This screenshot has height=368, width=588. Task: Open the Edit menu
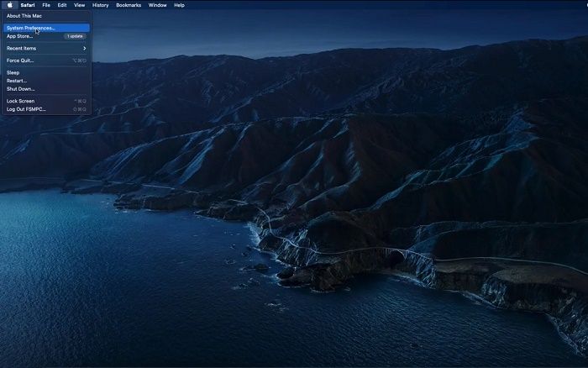tap(62, 5)
